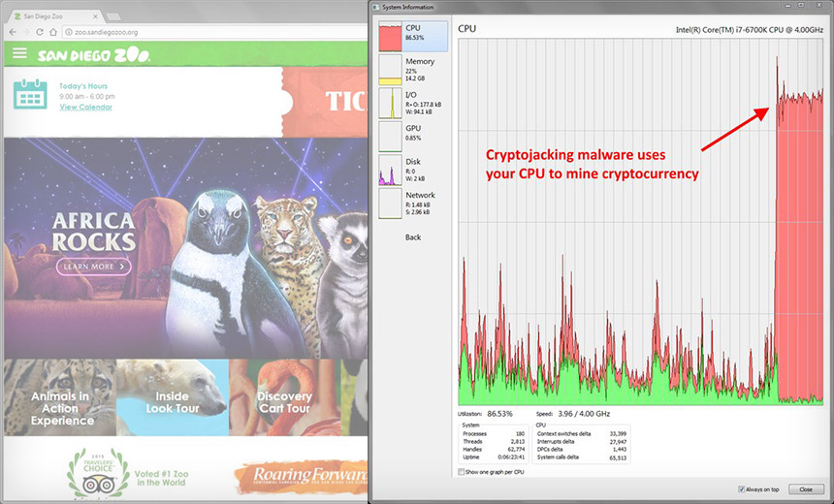Click the System Information window icon
Viewport: 834px width, 504px height.
375,7
